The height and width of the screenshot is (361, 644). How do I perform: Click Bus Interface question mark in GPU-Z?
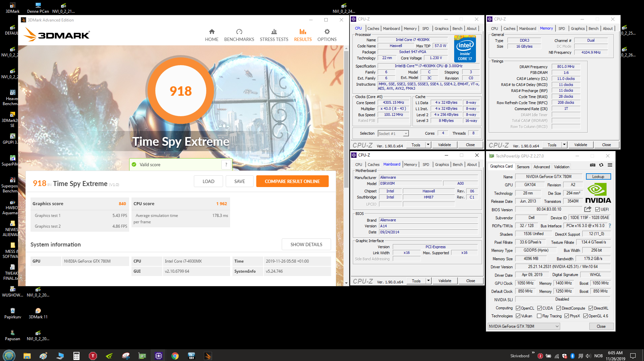coord(610,226)
